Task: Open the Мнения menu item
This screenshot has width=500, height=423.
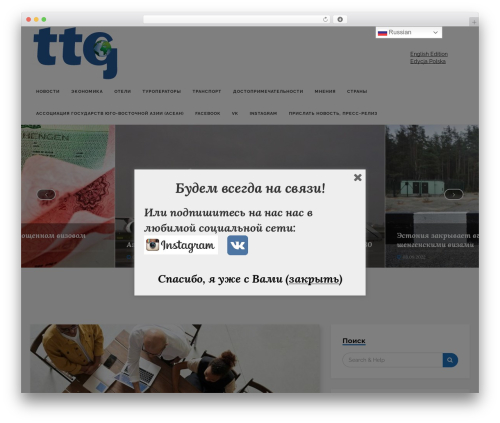Action: click(325, 91)
